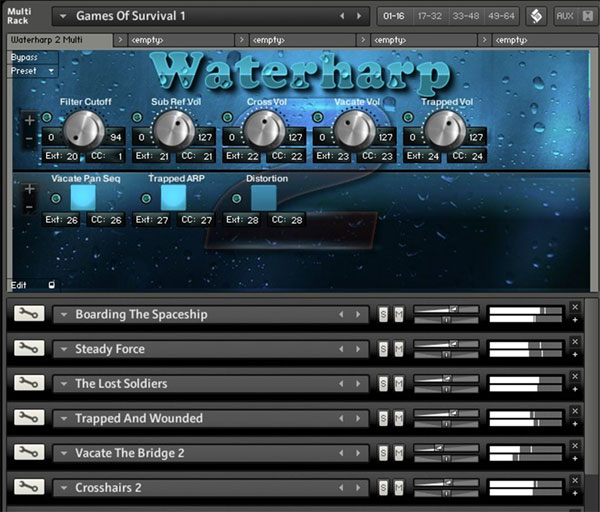Enable the Distortion switch
600x512 pixels.
pos(264,197)
